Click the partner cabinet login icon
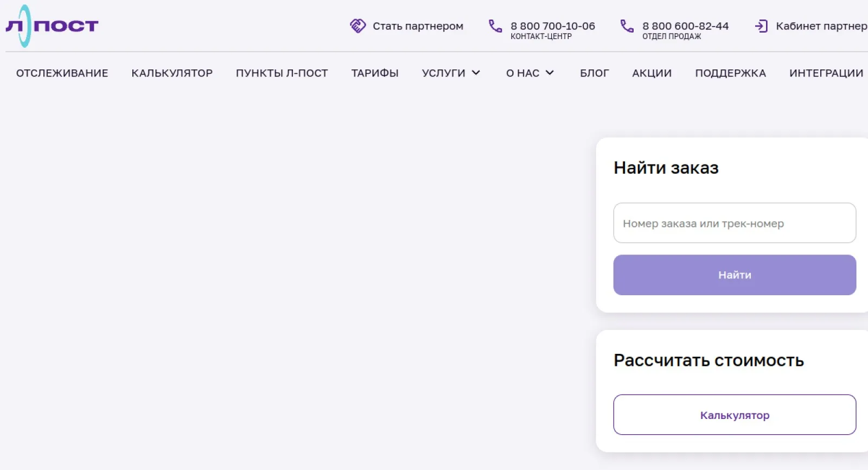Viewport: 868px width, 470px height. [761, 26]
